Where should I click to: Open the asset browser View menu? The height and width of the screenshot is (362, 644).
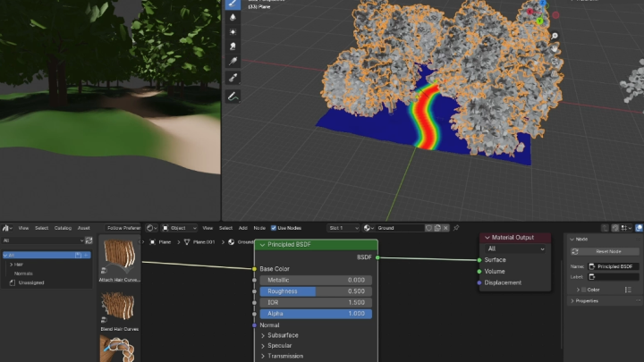coord(23,228)
